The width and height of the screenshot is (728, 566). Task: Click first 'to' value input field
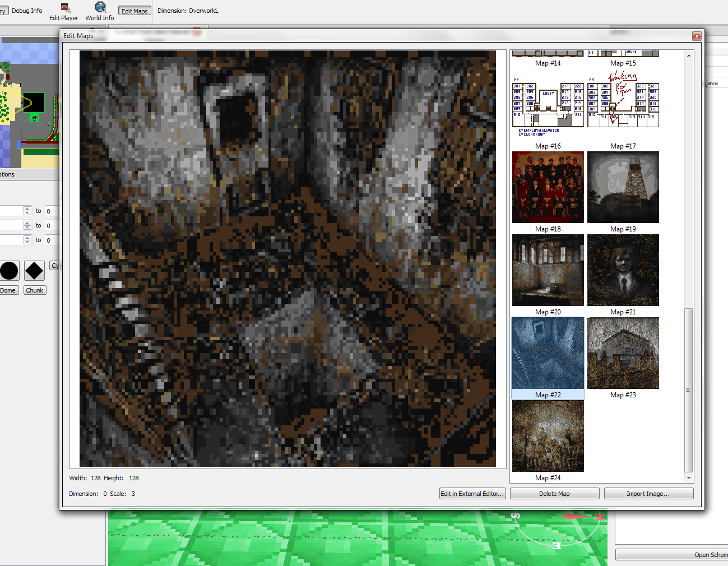pos(52,211)
